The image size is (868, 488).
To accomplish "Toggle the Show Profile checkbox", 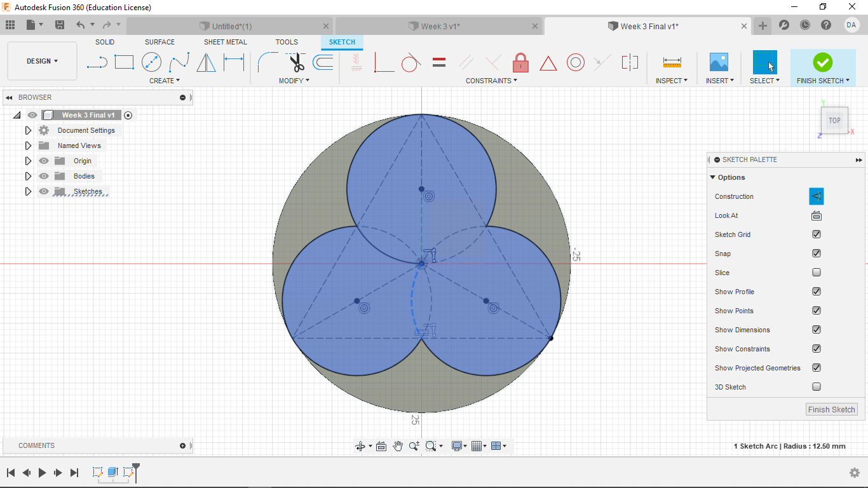I will [817, 292].
